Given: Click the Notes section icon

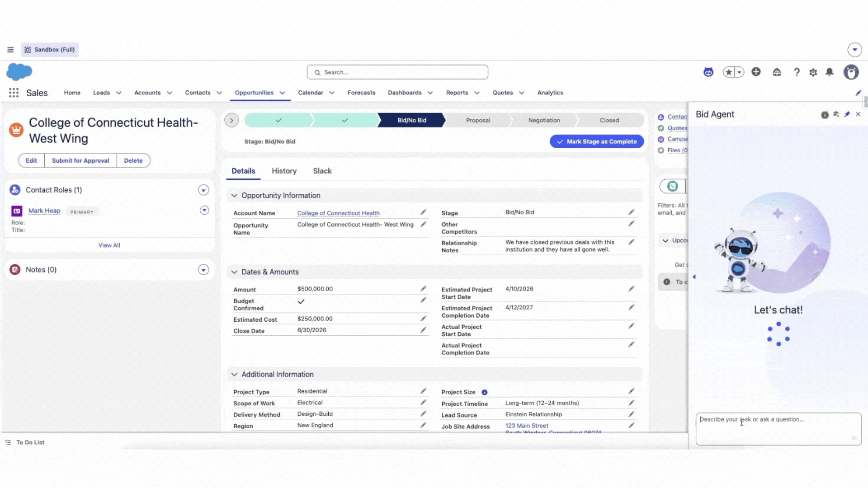Looking at the screenshot, I should 15,270.
